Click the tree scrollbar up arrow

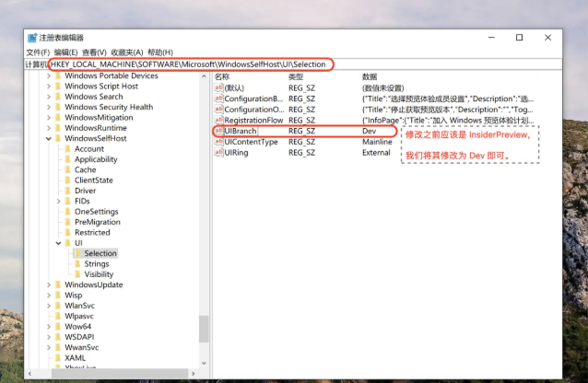click(204, 76)
